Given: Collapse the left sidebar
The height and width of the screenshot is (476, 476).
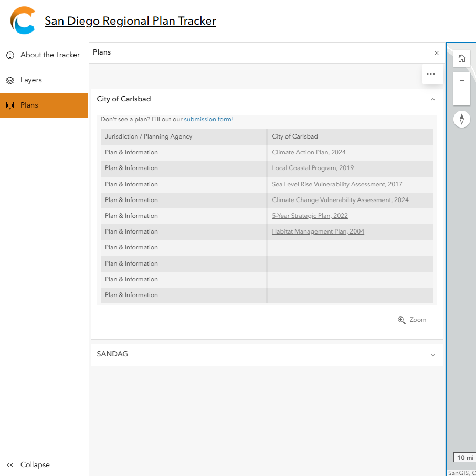Looking at the screenshot, I should (28, 464).
